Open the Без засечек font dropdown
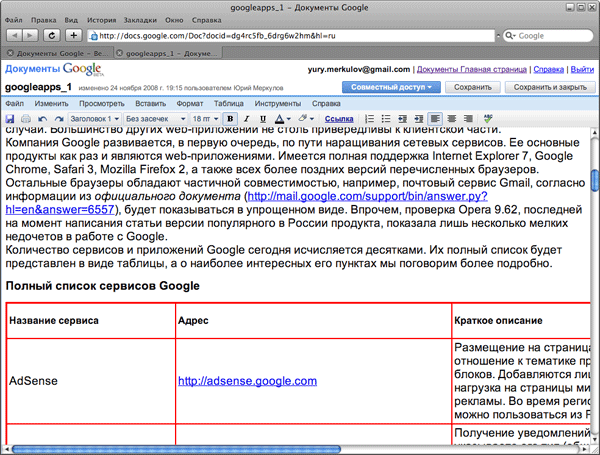 (x=156, y=119)
